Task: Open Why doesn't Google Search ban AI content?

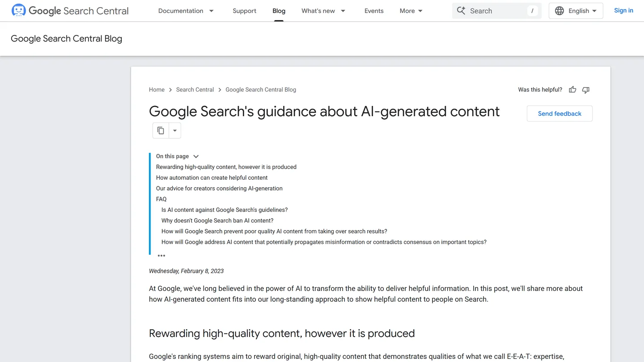Action: click(217, 221)
